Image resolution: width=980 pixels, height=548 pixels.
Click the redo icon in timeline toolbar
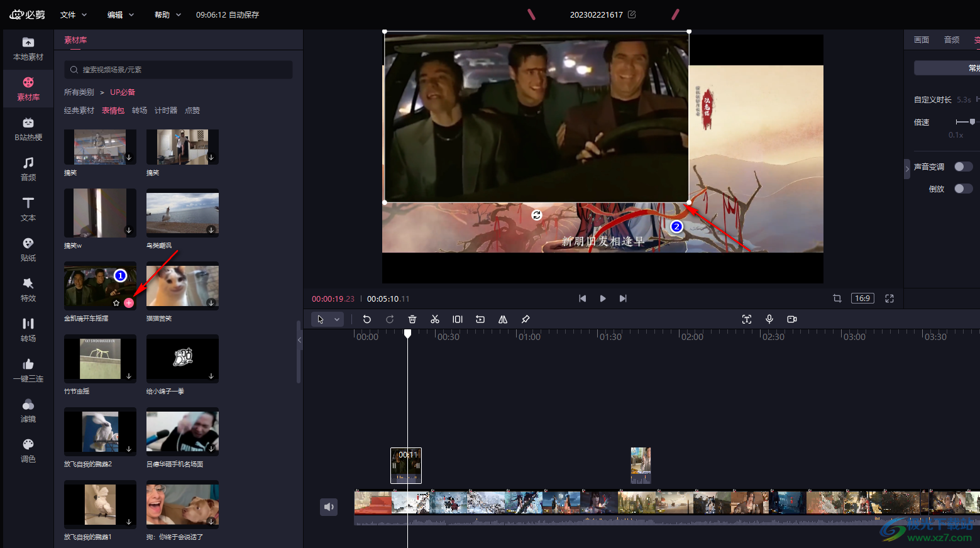(x=390, y=319)
